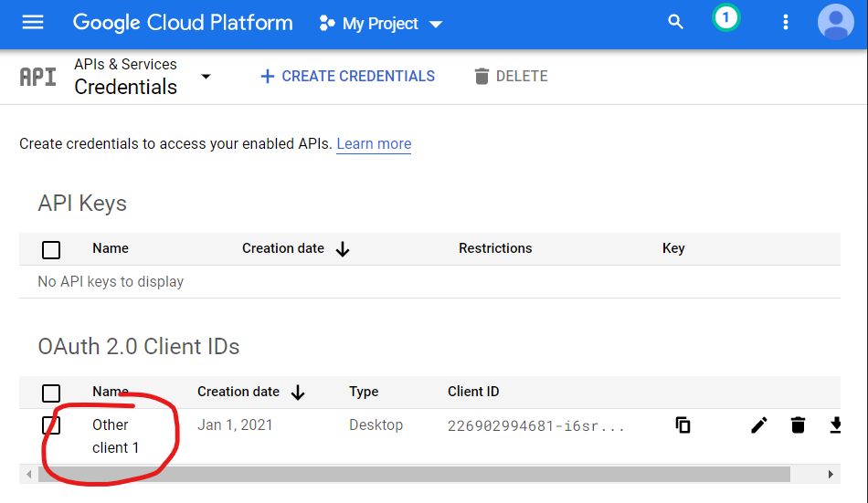The height and width of the screenshot is (503, 868).
Task: Copy the OAuth Client ID
Action: tap(683, 424)
